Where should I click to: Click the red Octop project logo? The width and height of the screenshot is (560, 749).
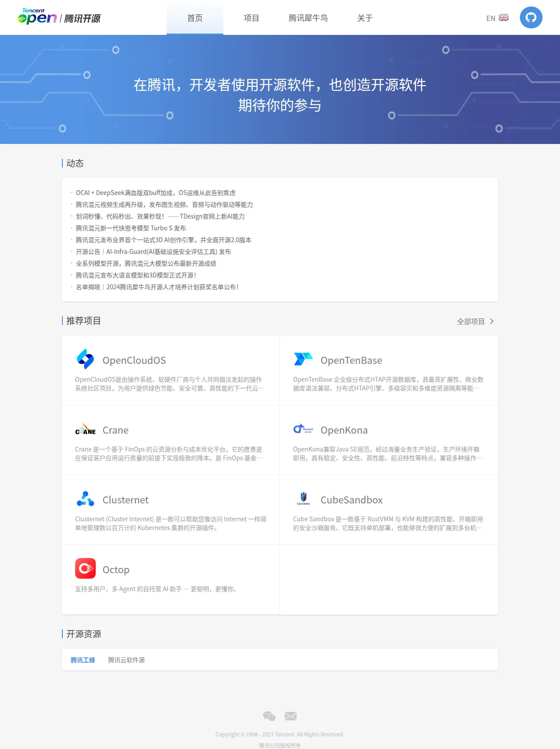click(x=85, y=568)
